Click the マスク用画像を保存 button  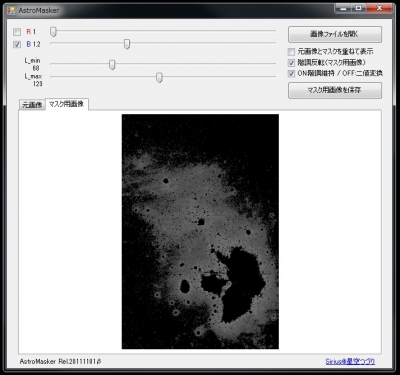click(x=335, y=90)
